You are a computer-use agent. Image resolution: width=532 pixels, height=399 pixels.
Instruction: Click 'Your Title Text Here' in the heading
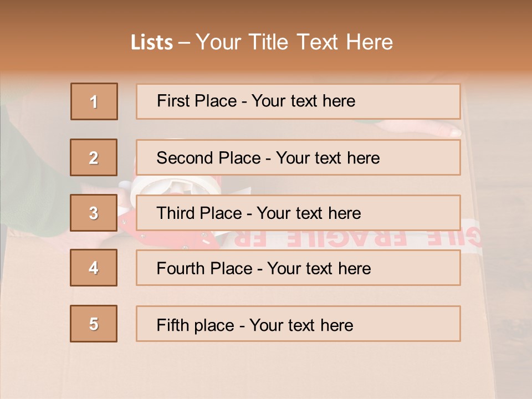(294, 42)
